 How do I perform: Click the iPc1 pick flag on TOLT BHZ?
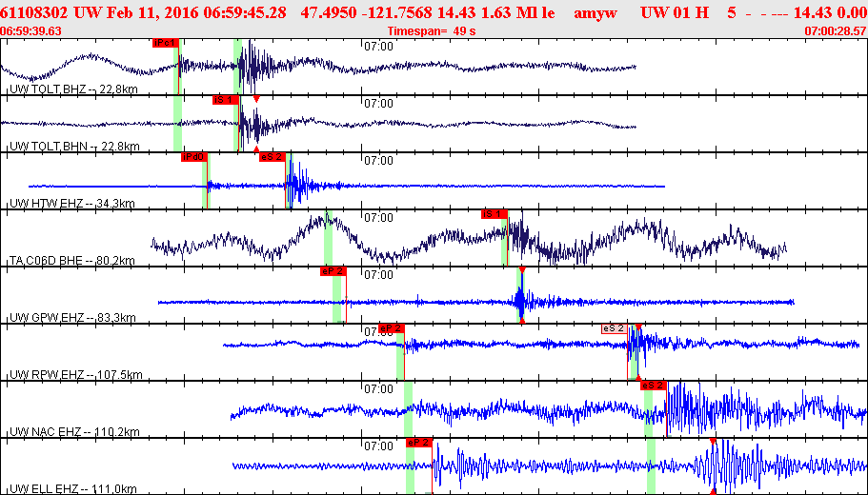[165, 43]
